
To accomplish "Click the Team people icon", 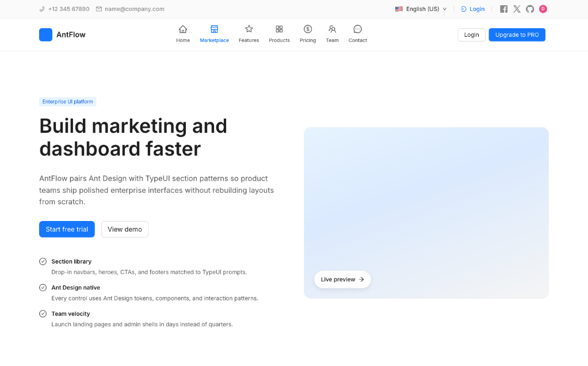I will click(x=332, y=29).
